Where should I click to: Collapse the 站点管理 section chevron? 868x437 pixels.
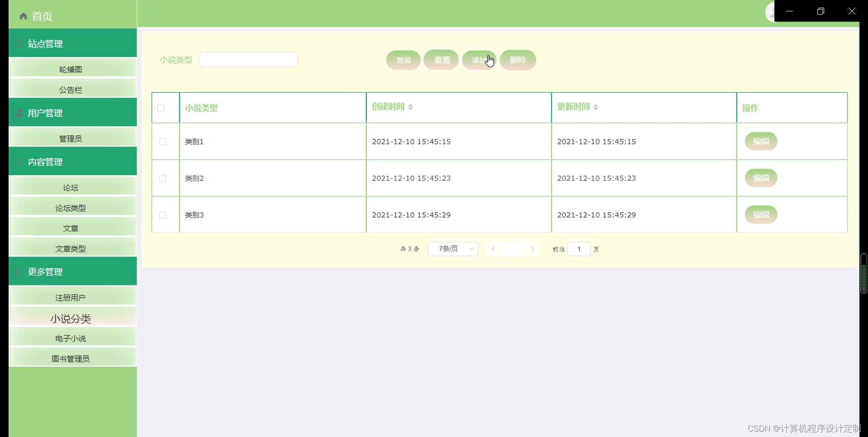point(123,43)
